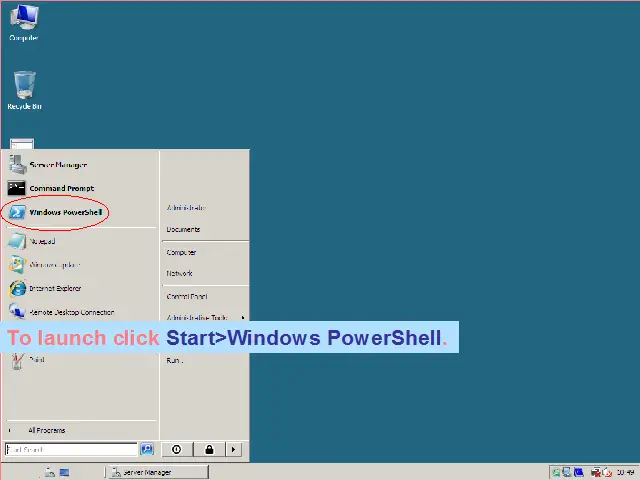
Task: Click Server Manager quick launch icon
Action: tap(50, 472)
